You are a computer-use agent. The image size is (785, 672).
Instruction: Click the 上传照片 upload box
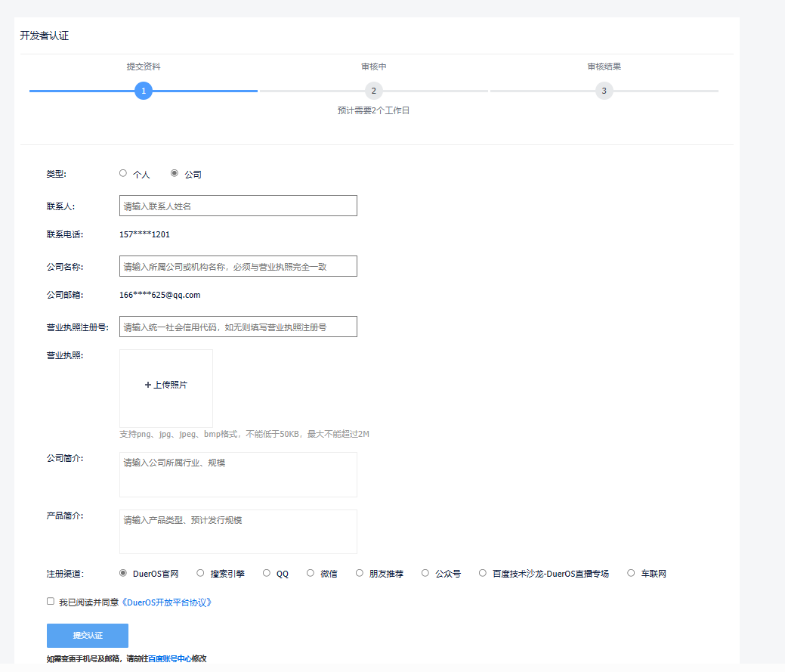tap(166, 385)
